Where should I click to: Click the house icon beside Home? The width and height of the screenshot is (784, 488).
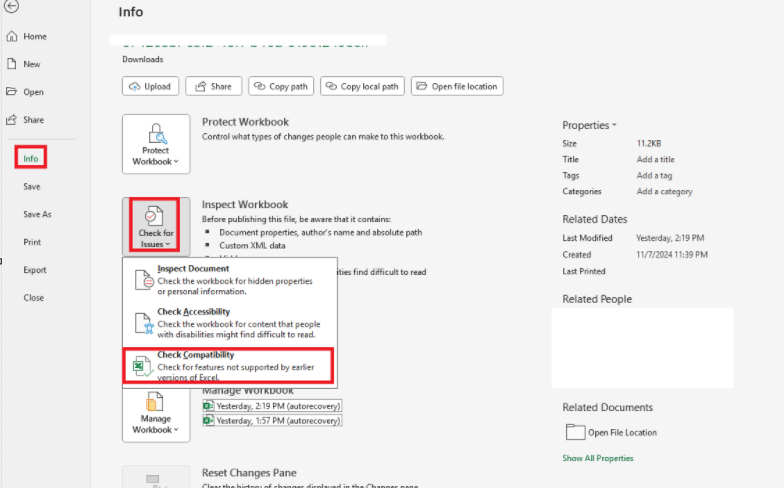pyautogui.click(x=12, y=36)
